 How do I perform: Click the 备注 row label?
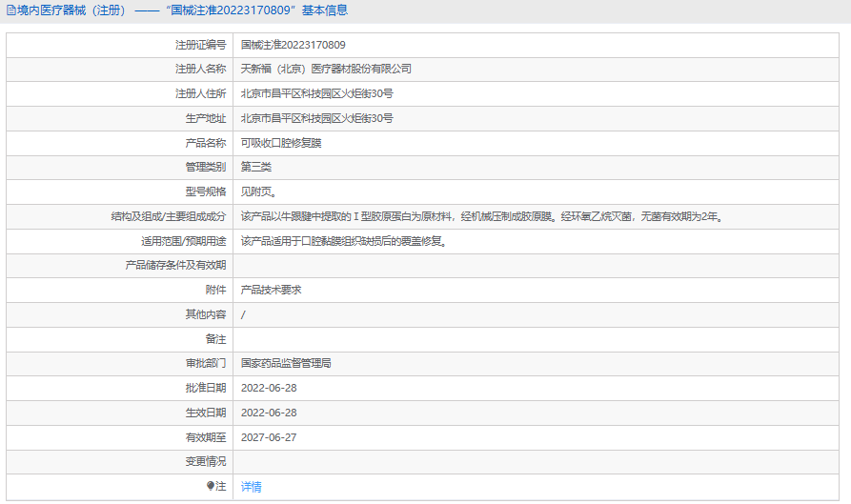[215, 339]
